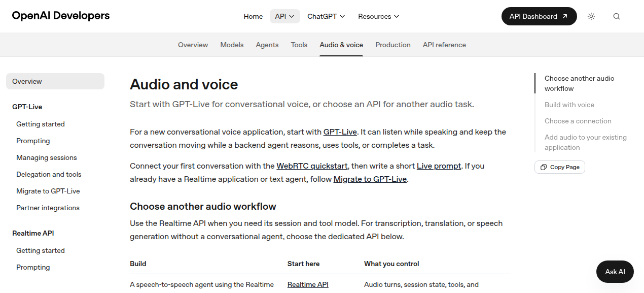Go to the Home nav item
The height and width of the screenshot is (293, 644).
[x=253, y=16]
